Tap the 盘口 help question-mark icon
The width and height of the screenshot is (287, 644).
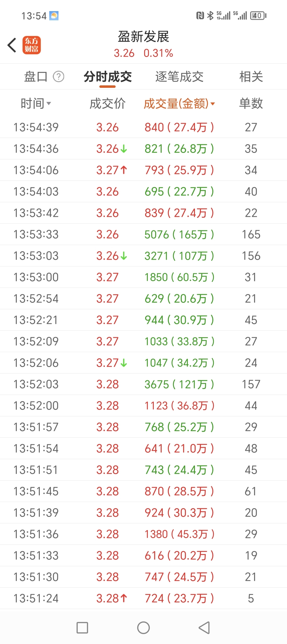(x=58, y=77)
